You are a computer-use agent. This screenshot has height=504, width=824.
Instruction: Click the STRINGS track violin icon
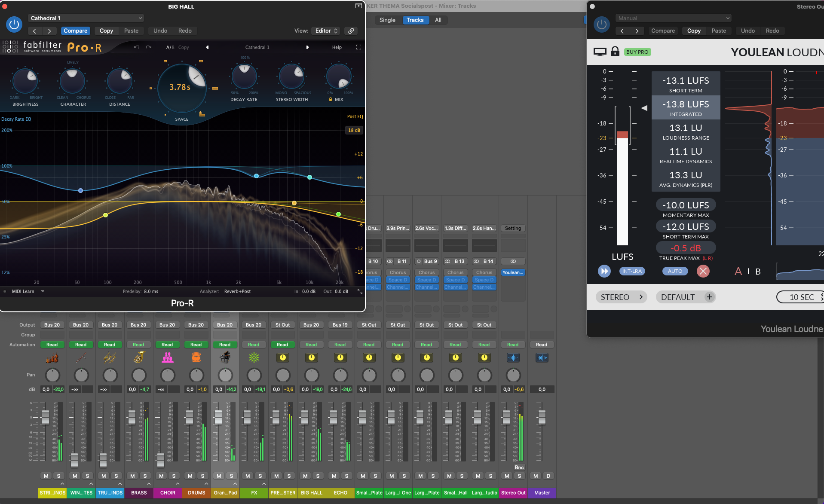(x=52, y=357)
